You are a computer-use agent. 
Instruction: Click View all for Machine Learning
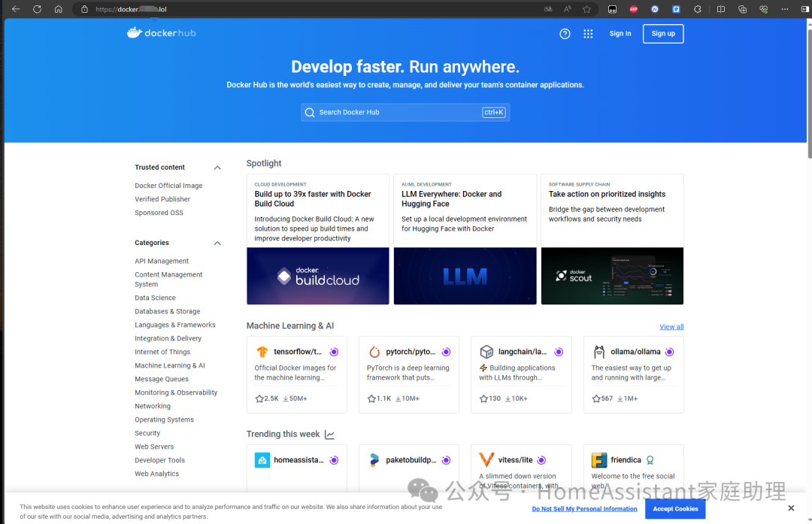click(x=671, y=327)
